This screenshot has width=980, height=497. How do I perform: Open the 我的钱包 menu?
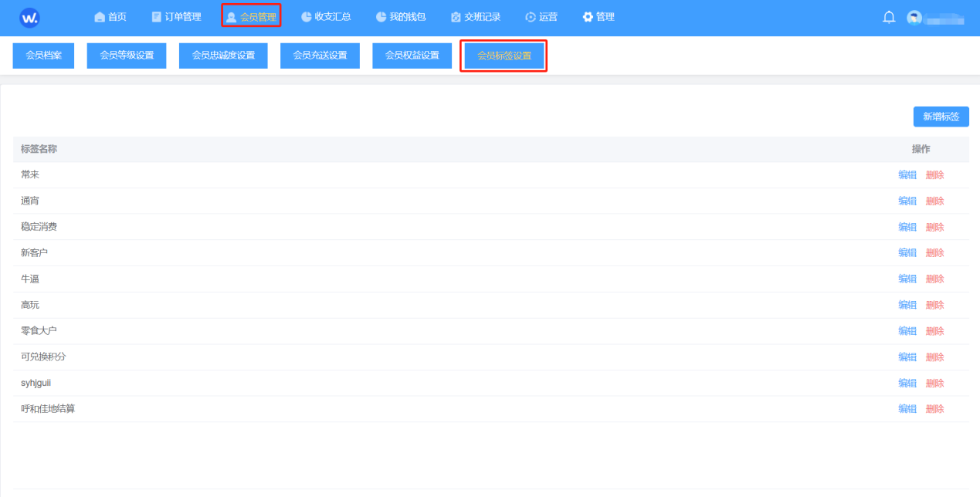(x=408, y=17)
